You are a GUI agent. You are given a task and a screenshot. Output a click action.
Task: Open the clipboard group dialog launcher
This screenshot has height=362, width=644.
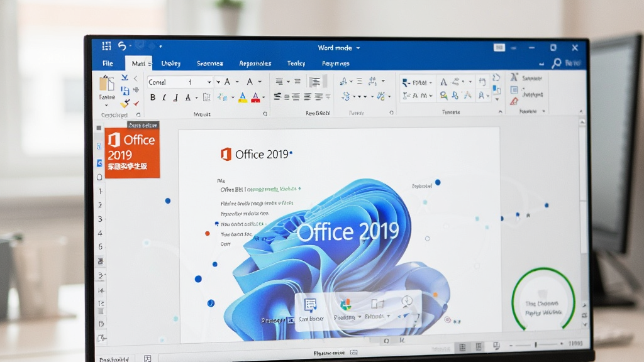(138, 115)
